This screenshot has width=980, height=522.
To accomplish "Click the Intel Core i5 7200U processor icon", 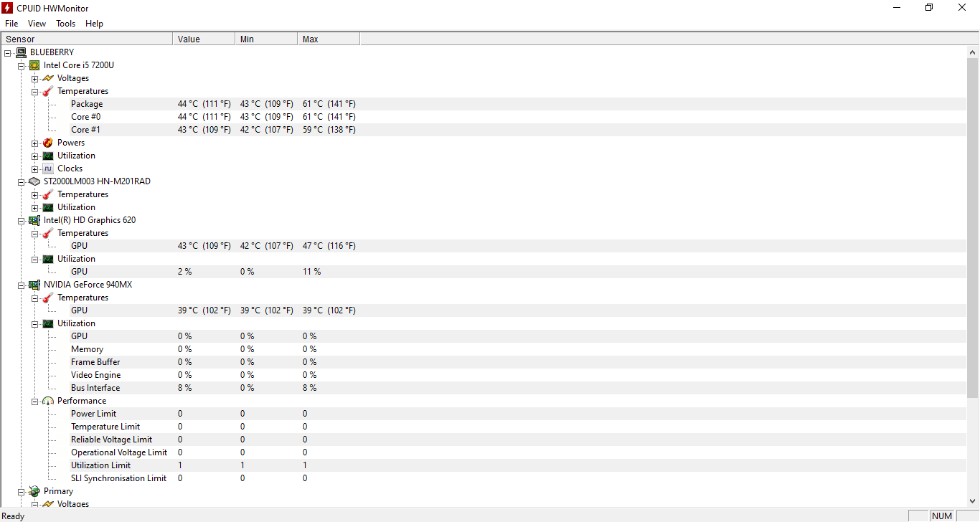I will [34, 65].
